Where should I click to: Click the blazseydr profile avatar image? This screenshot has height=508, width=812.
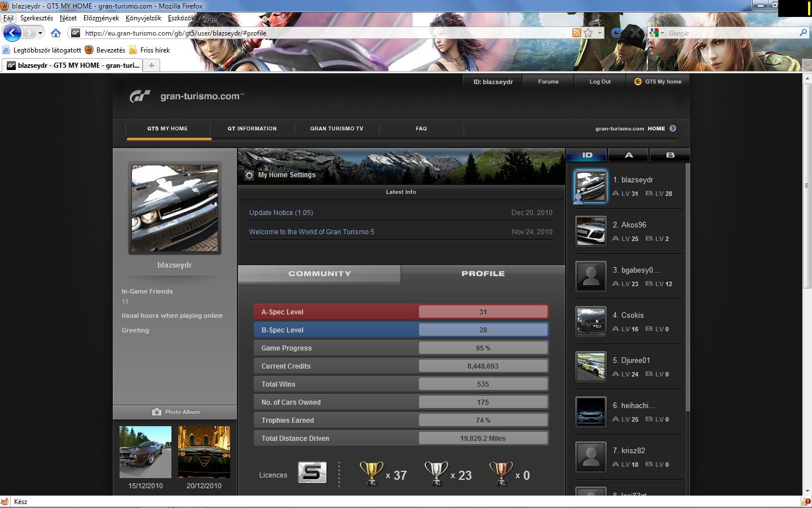(x=175, y=208)
